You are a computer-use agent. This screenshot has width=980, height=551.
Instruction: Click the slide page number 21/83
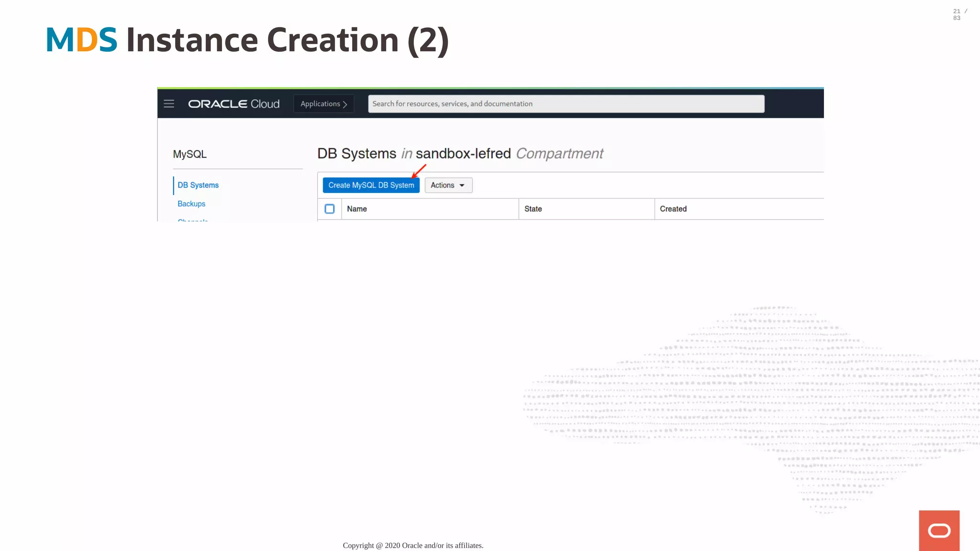point(959,14)
